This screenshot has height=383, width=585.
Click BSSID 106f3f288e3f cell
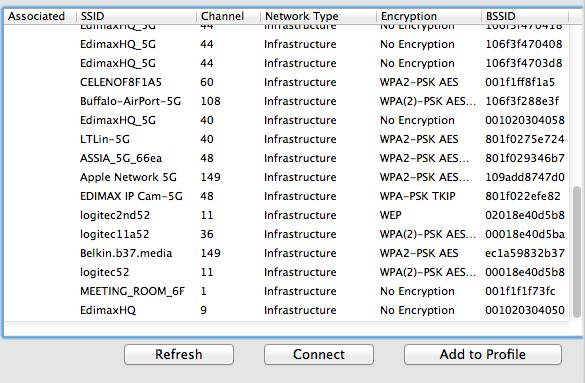pos(522,101)
